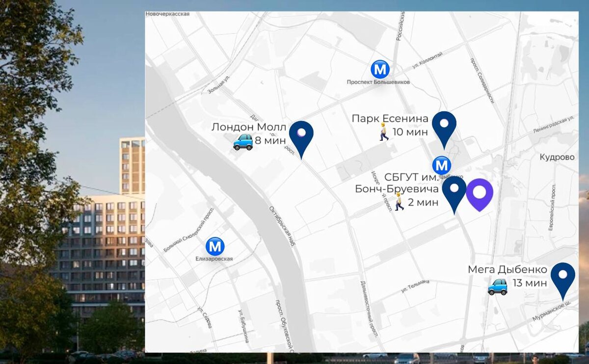Click the Лондон Молл label
Image resolution: width=589 pixels, height=364 pixels.
[248, 127]
